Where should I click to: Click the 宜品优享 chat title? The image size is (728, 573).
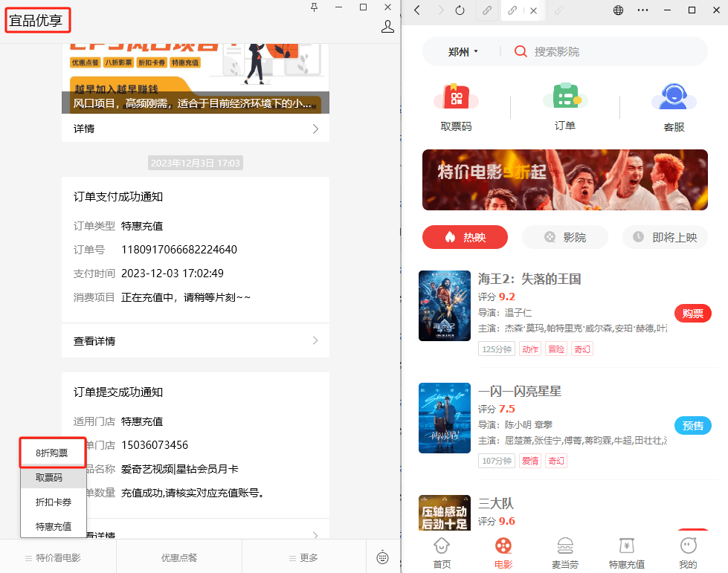36,20
